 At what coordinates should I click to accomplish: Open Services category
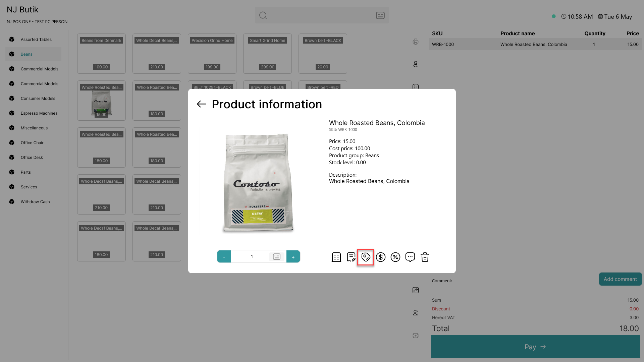point(34,187)
